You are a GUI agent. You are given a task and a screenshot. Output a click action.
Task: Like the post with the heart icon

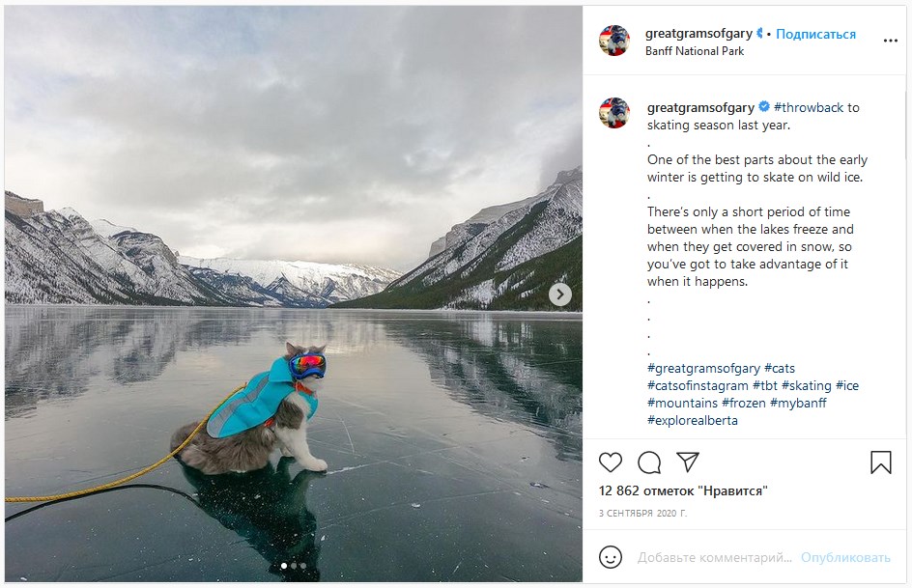click(611, 462)
